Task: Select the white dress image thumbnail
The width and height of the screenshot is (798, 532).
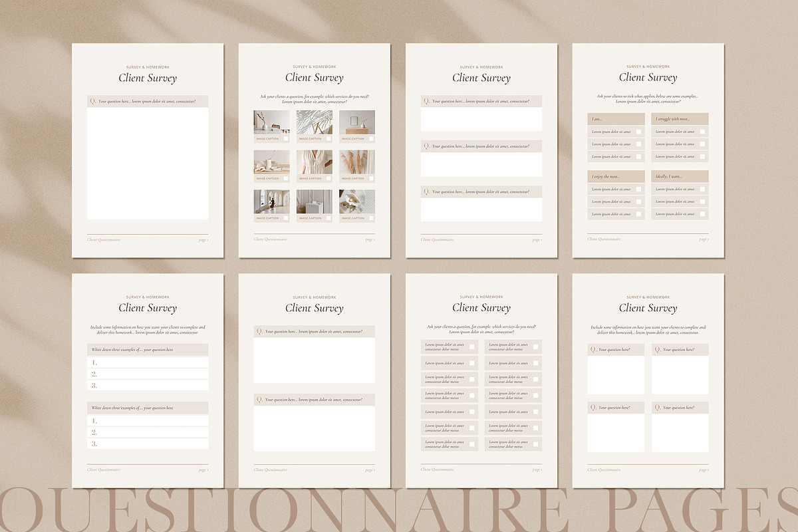Action: [x=315, y=162]
